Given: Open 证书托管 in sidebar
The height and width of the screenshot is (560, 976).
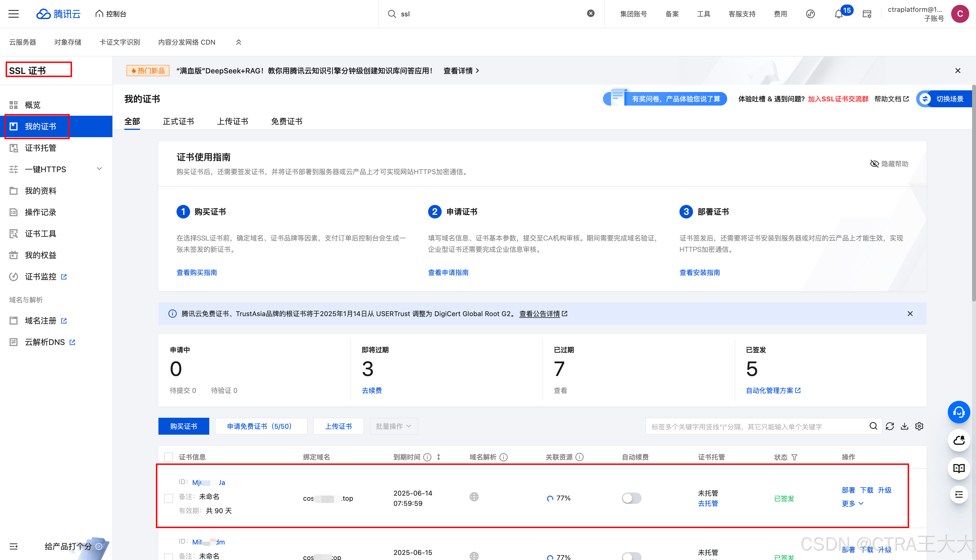Looking at the screenshot, I should click(x=40, y=148).
